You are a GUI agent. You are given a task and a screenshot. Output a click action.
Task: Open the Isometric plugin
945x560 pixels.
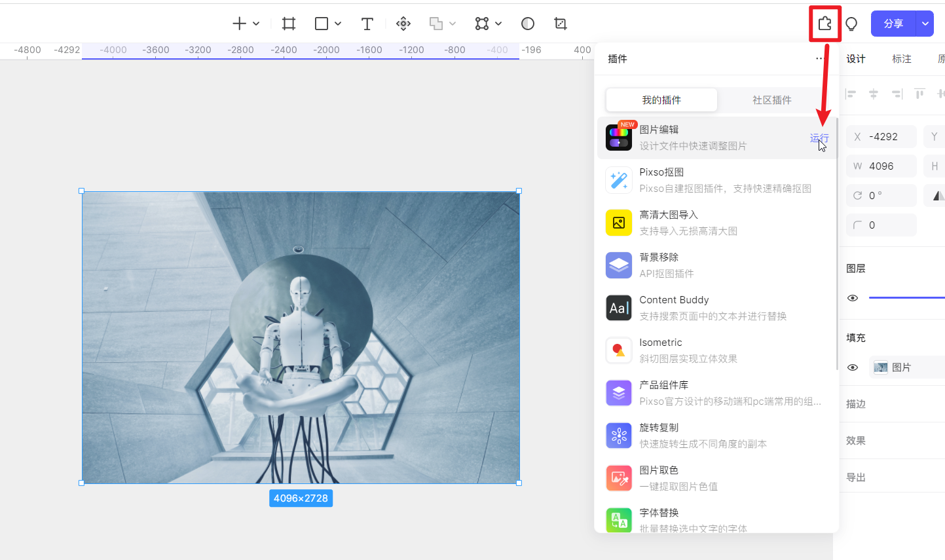pos(718,350)
